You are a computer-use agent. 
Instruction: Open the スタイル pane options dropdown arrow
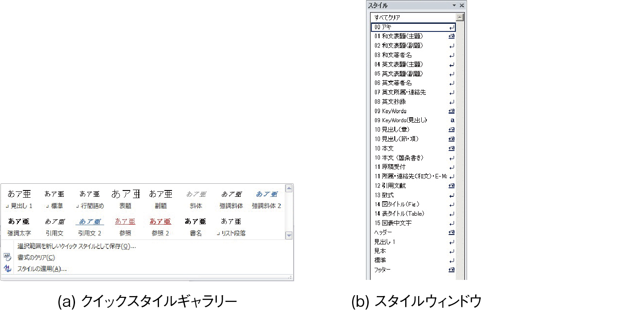pos(454,5)
